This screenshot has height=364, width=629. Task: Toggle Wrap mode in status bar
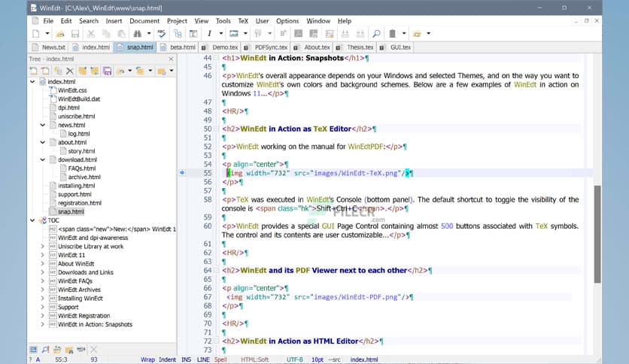(x=147, y=359)
